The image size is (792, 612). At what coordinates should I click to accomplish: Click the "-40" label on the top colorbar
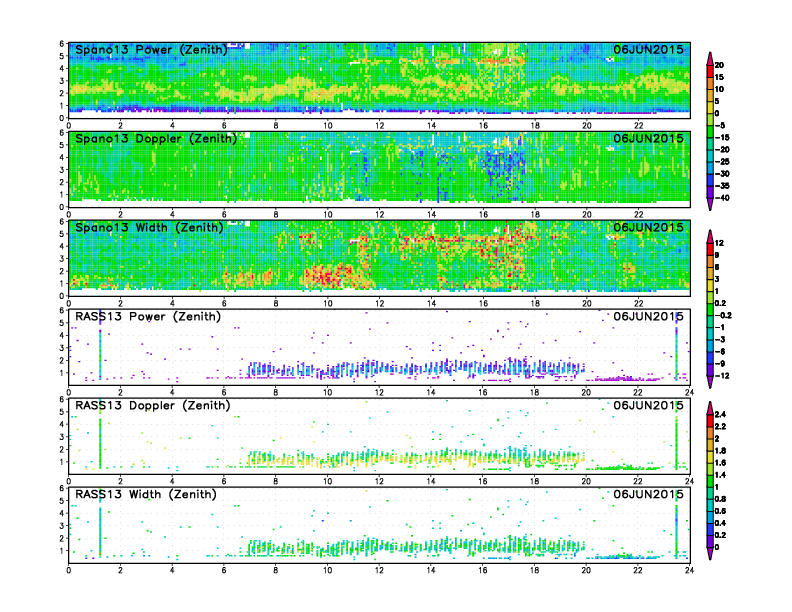[722, 198]
